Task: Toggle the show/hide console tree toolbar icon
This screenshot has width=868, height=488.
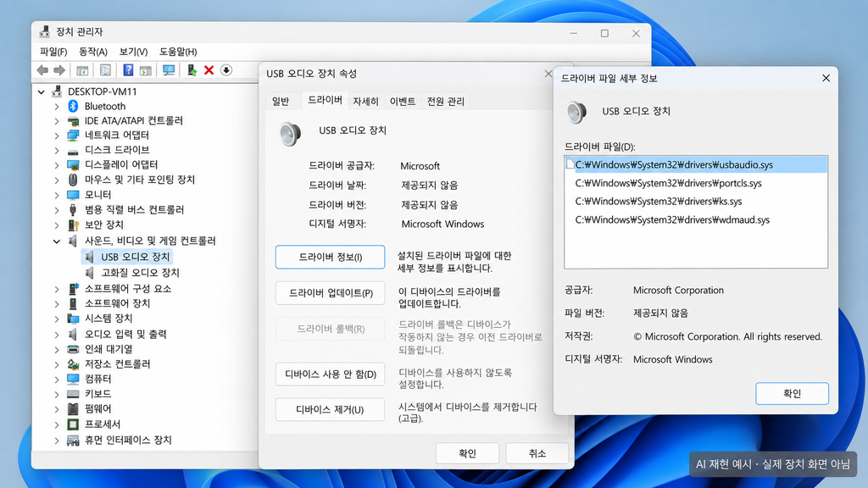Action: [x=82, y=70]
